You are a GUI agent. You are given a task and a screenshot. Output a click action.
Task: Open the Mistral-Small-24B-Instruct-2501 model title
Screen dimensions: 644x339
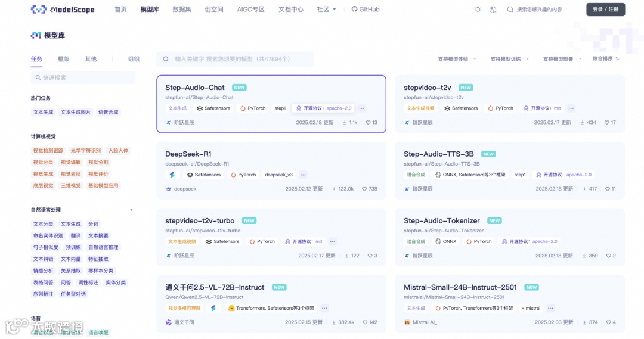[460, 287]
